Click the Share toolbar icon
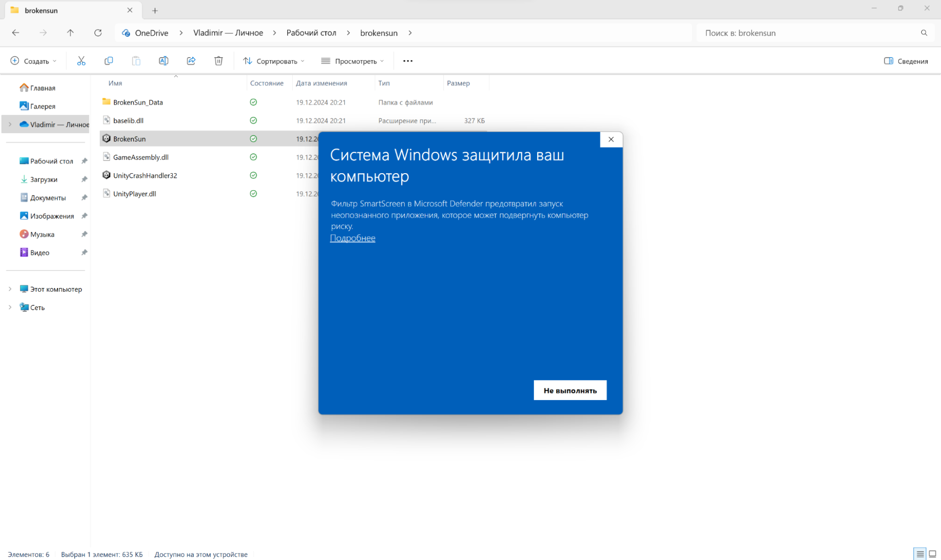This screenshot has height=560, width=941. tap(191, 61)
